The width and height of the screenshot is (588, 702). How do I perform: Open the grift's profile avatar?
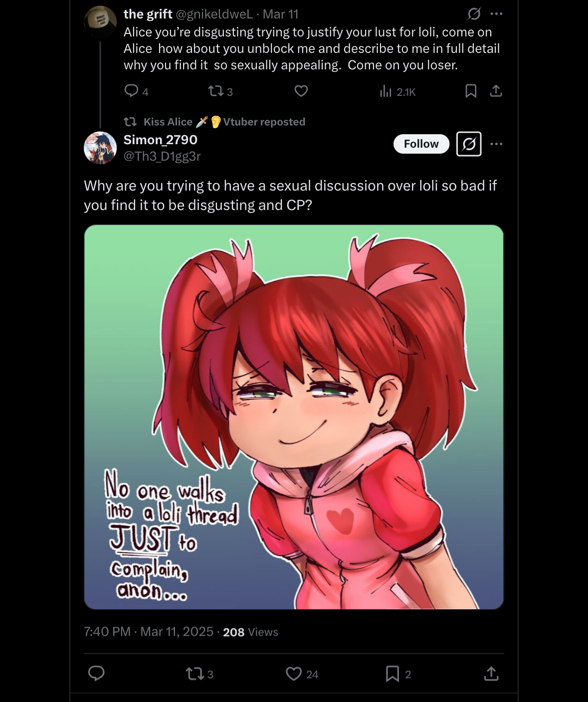click(100, 22)
